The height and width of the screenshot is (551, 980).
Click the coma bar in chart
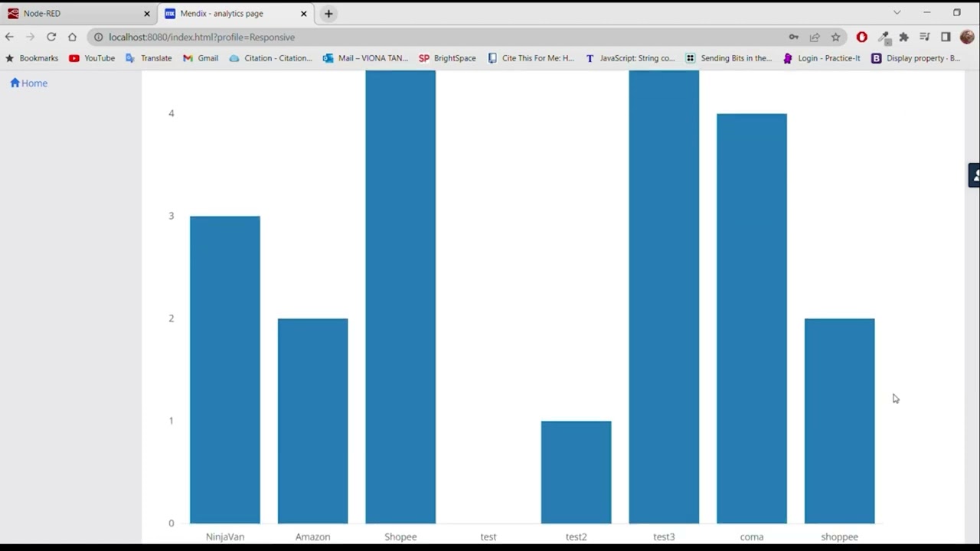click(752, 318)
